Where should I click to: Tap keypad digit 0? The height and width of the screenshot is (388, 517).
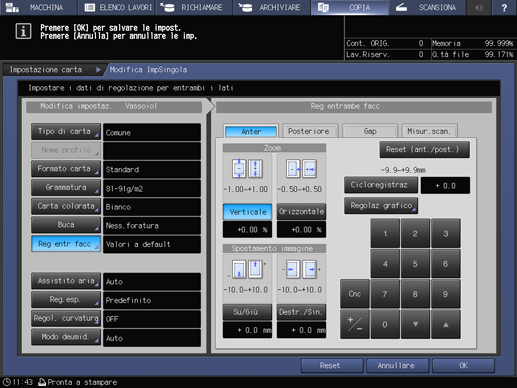(385, 324)
